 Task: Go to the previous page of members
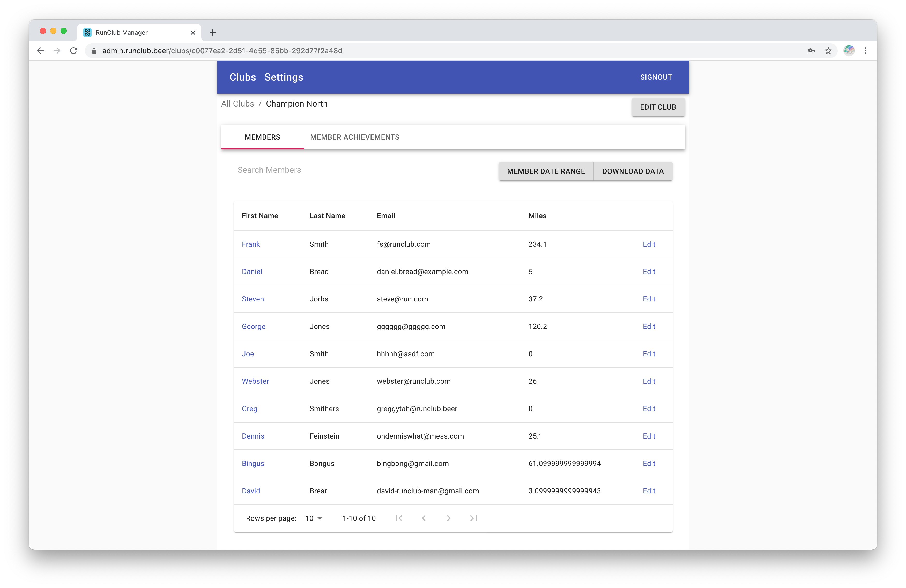point(424,518)
